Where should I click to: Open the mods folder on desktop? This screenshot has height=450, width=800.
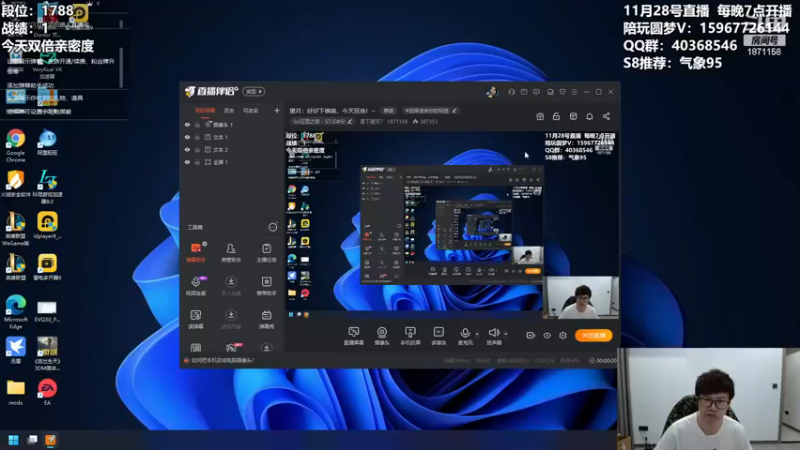tap(16, 392)
